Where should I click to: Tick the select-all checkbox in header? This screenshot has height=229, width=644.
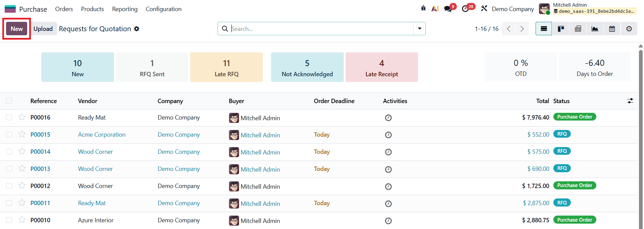coord(9,101)
